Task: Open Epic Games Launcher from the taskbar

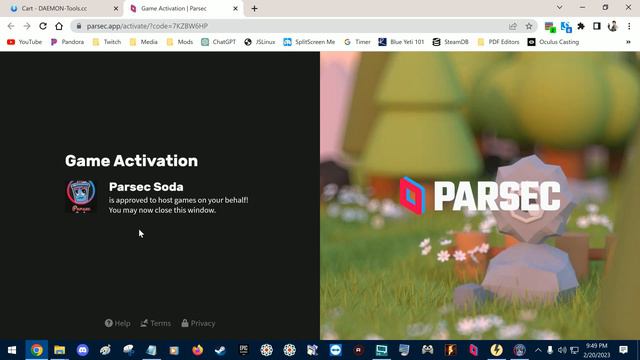Action: coord(244,350)
